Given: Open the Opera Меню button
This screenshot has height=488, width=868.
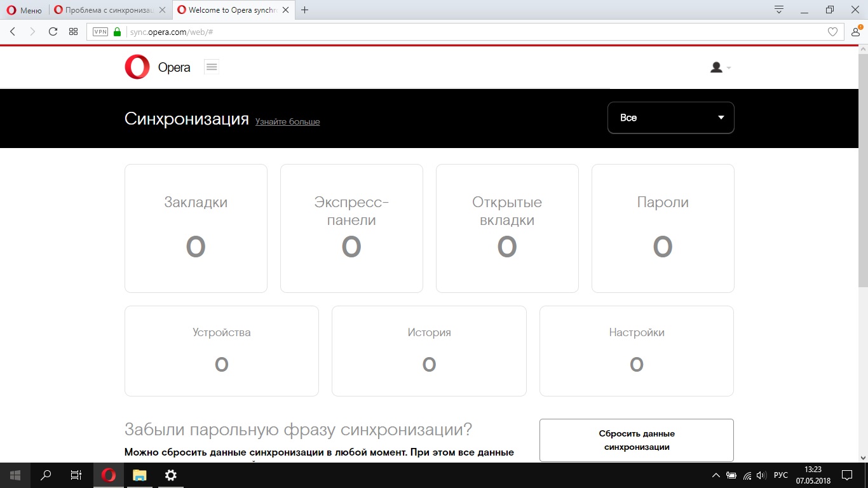Looking at the screenshot, I should pos(24,10).
